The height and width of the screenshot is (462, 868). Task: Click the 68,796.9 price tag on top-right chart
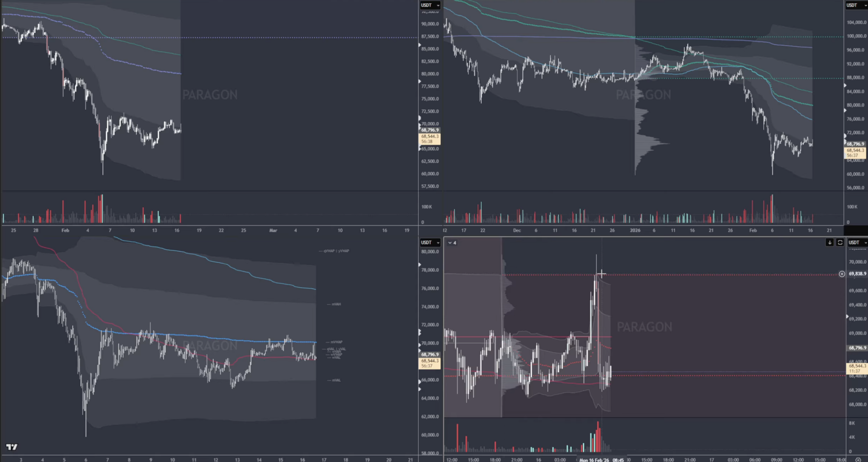click(x=855, y=144)
